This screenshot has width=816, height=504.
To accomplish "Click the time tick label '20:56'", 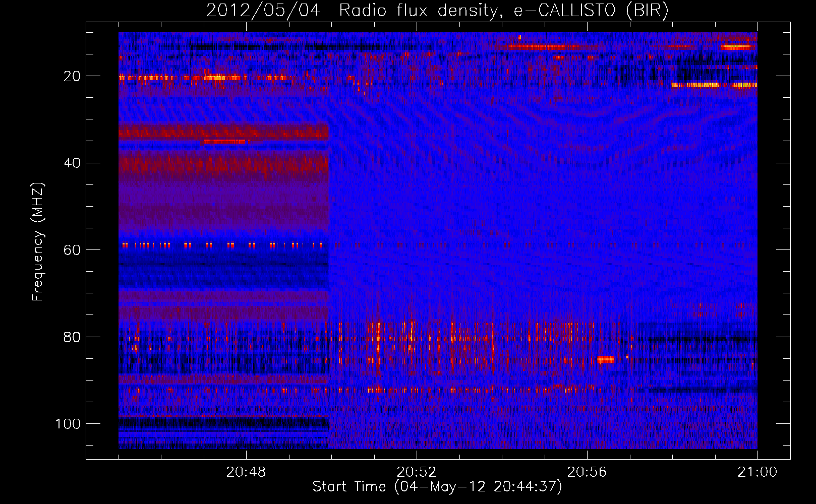I will click(587, 472).
